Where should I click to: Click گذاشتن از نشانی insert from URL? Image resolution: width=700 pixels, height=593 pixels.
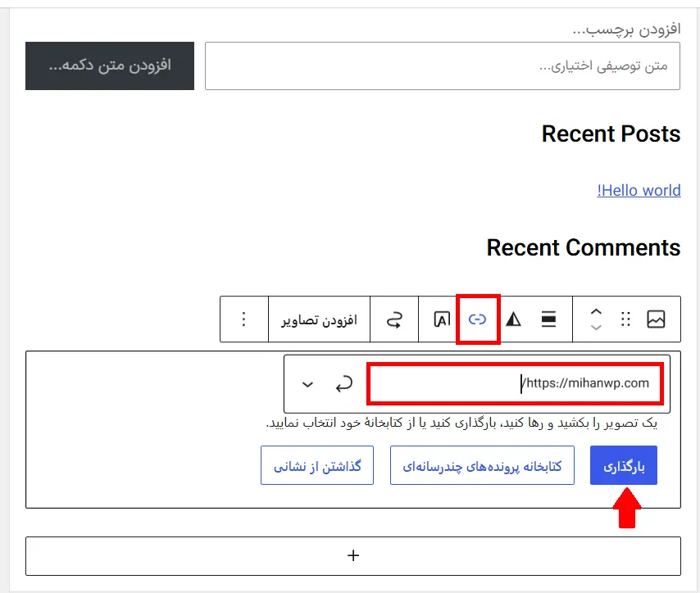pyautogui.click(x=317, y=465)
